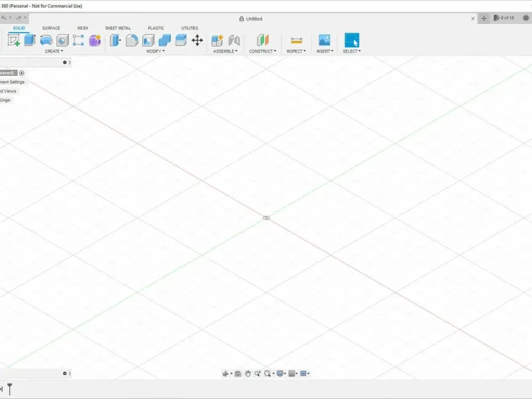This screenshot has width=532, height=399.
Task: Select Named Views in browser tree
Action: 8,91
